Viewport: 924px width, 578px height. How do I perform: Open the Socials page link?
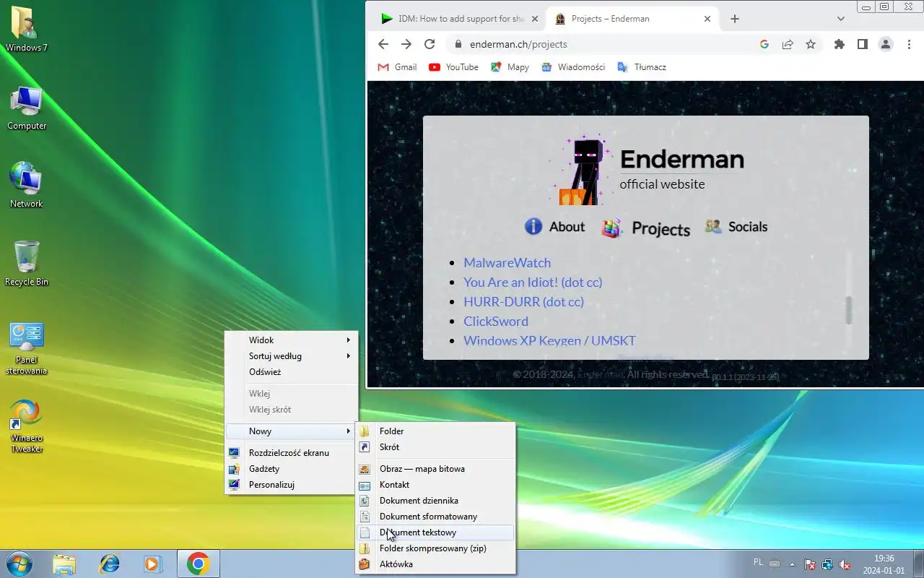point(736,227)
